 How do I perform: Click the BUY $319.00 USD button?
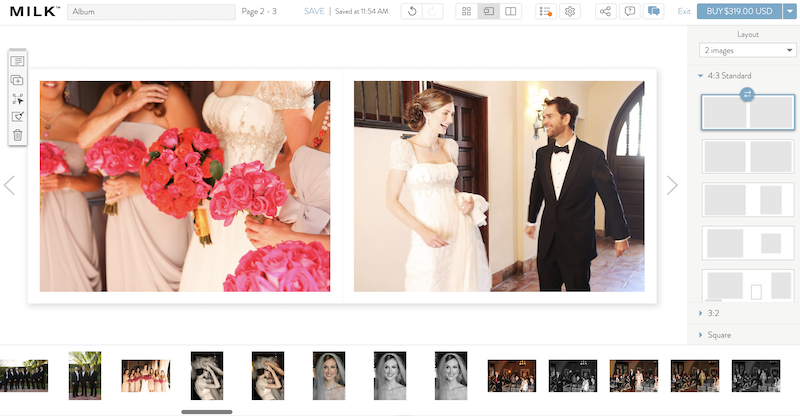[x=739, y=11]
